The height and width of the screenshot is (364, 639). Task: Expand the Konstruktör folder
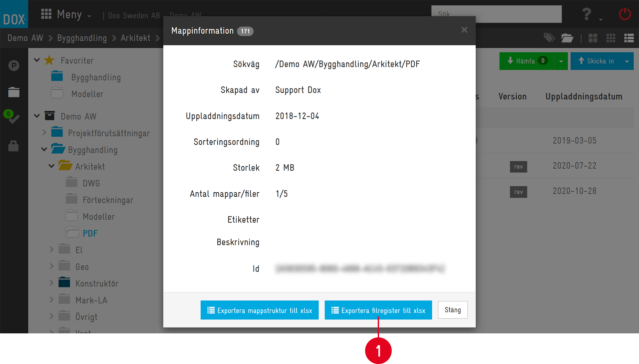pos(52,282)
